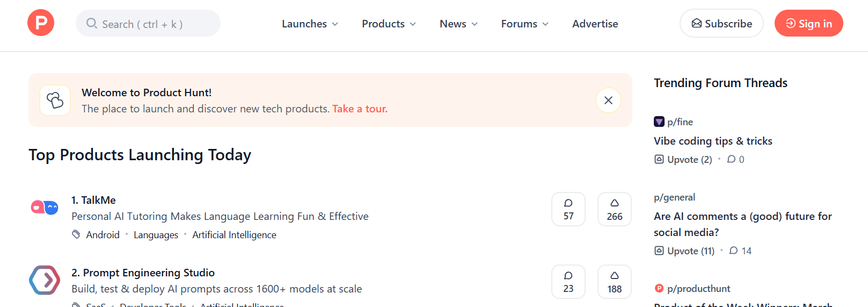Click the Sign in button
This screenshot has height=307, width=868.
[x=808, y=24]
